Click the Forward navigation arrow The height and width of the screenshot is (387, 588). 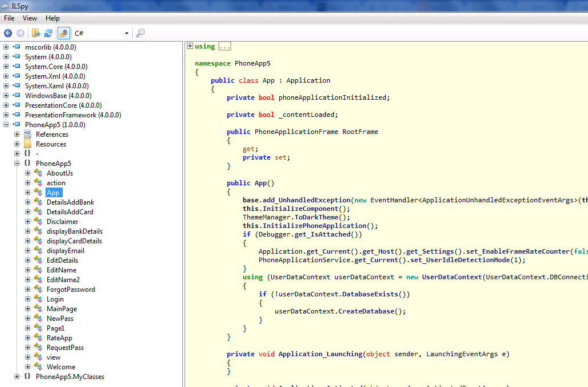point(21,33)
